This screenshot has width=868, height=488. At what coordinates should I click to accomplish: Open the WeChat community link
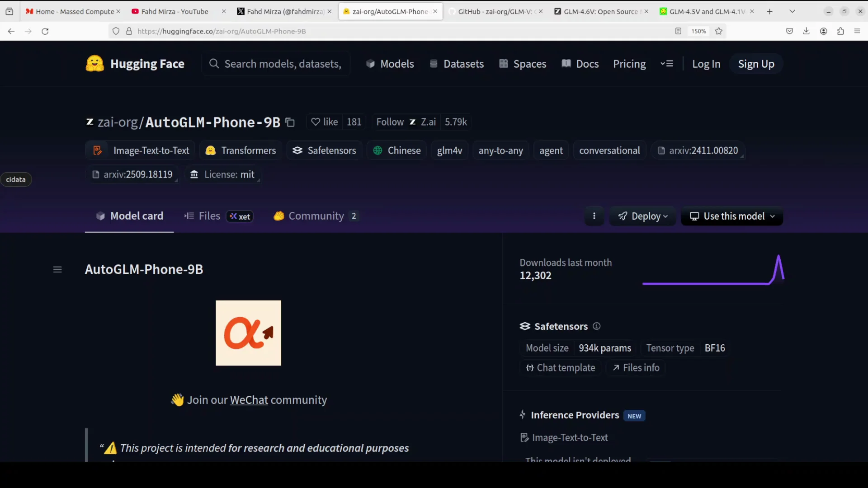tap(249, 400)
